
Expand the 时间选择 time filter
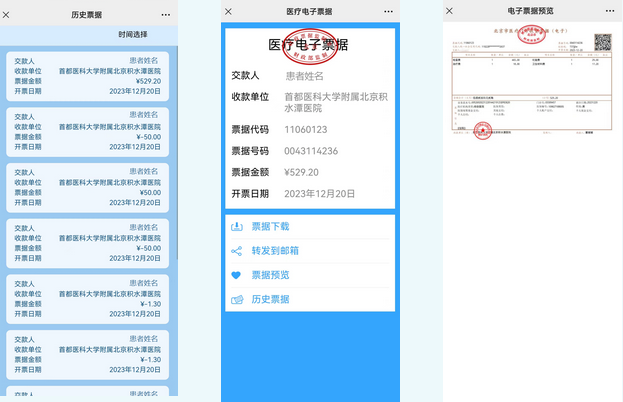point(132,34)
